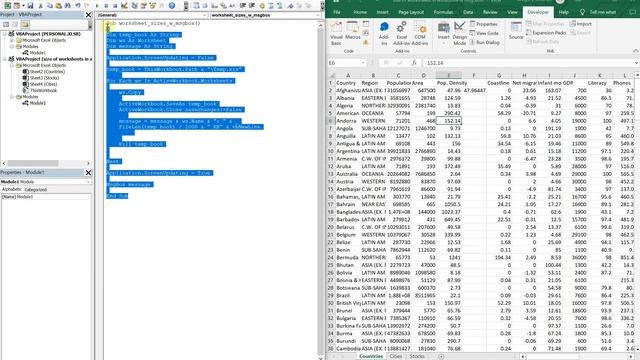Click Expansion Packs button
The width and height of the screenshot is (640, 360).
[546, 33]
